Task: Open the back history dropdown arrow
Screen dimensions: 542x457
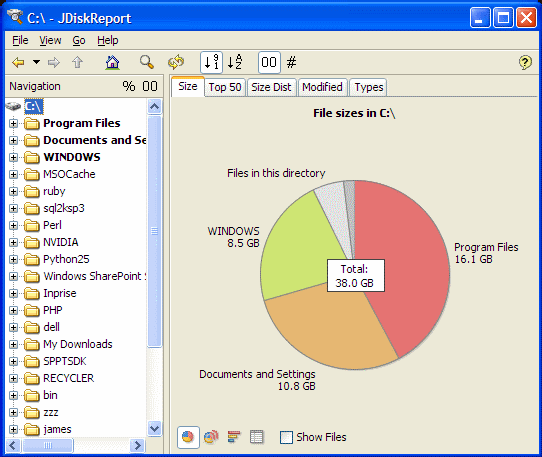Action: pos(36,62)
